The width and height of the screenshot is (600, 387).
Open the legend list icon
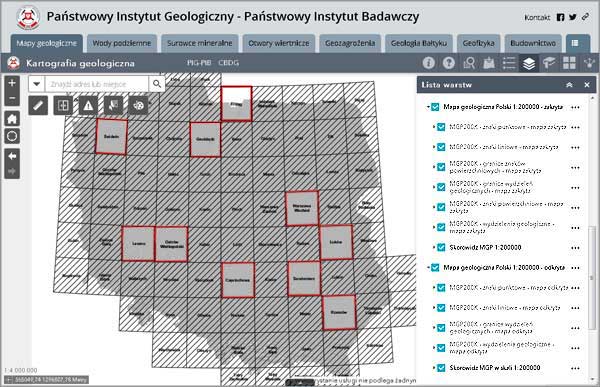click(x=509, y=63)
